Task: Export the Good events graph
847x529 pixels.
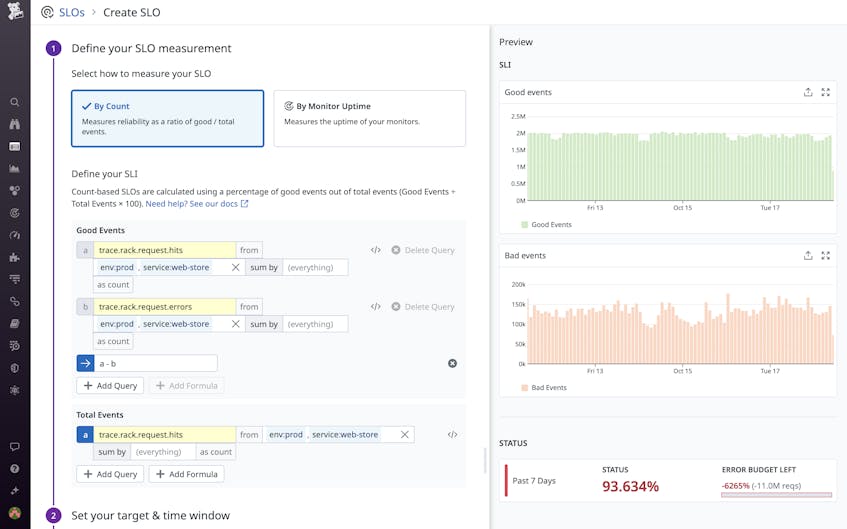Action: (808, 92)
